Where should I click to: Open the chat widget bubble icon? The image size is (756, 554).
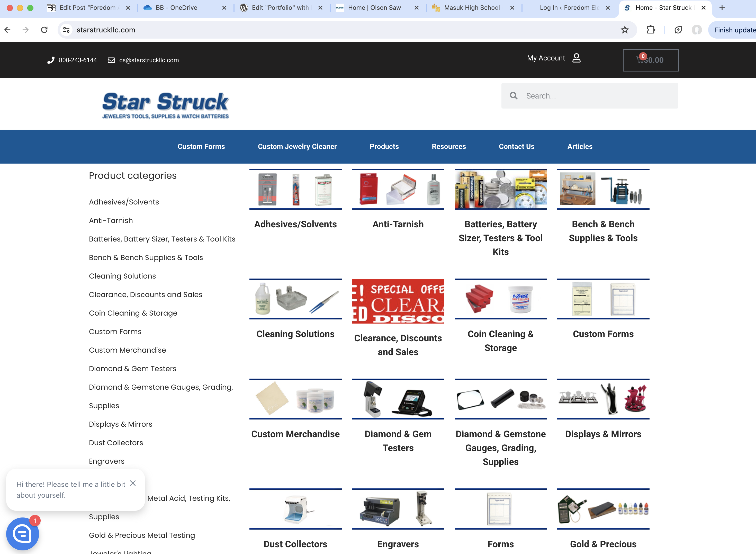[x=22, y=533]
